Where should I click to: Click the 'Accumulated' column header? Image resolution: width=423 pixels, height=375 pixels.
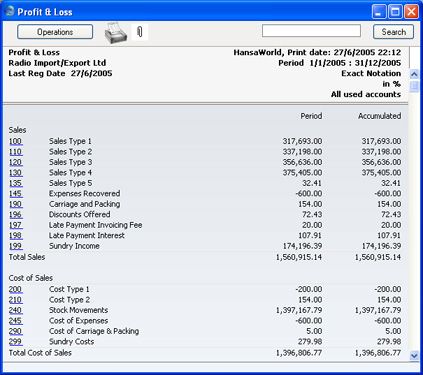tap(380, 116)
